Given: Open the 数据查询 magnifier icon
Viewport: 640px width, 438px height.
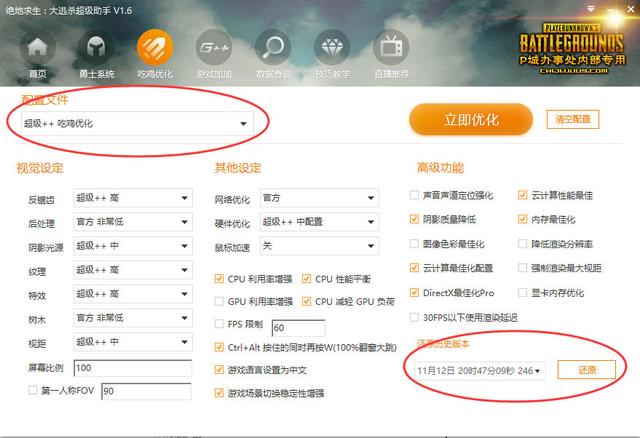Looking at the screenshot, I should click(273, 48).
